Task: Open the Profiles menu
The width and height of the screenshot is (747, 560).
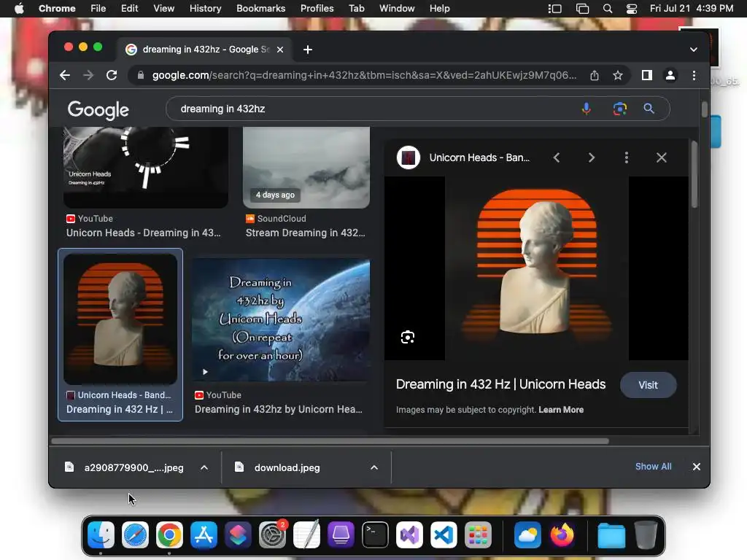Action: pyautogui.click(x=317, y=9)
